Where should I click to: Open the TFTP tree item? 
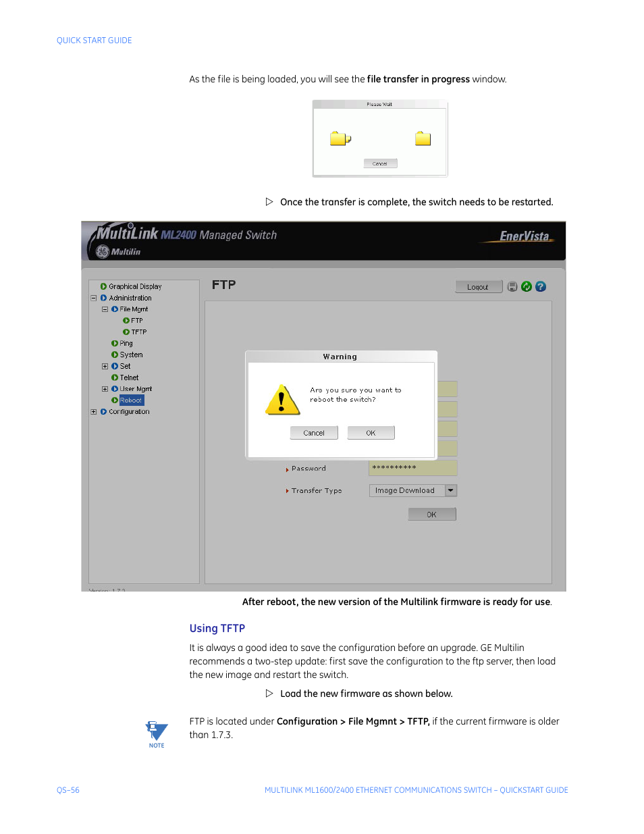(139, 332)
